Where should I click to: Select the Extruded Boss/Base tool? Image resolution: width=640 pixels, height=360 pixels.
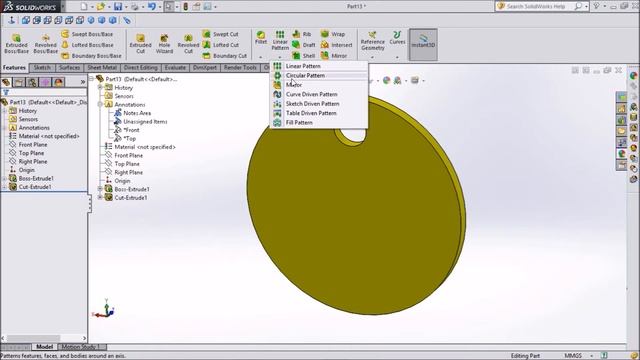(x=16, y=44)
